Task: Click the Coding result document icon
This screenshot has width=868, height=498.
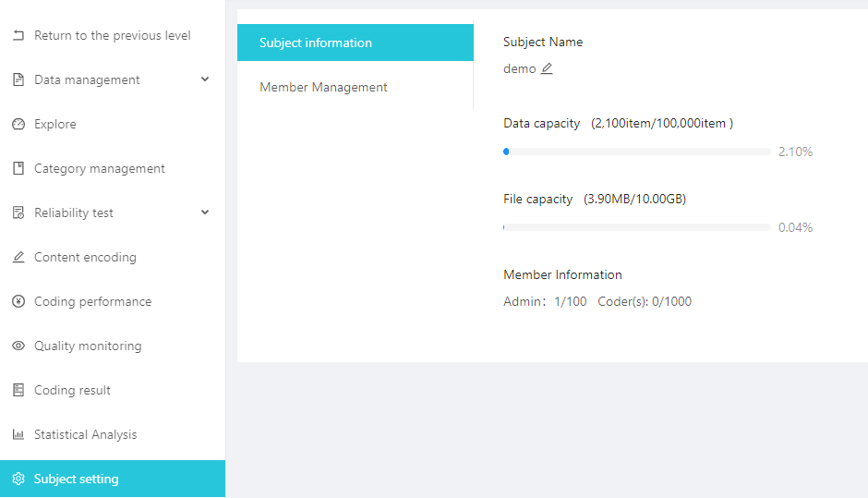Action: pyautogui.click(x=18, y=390)
